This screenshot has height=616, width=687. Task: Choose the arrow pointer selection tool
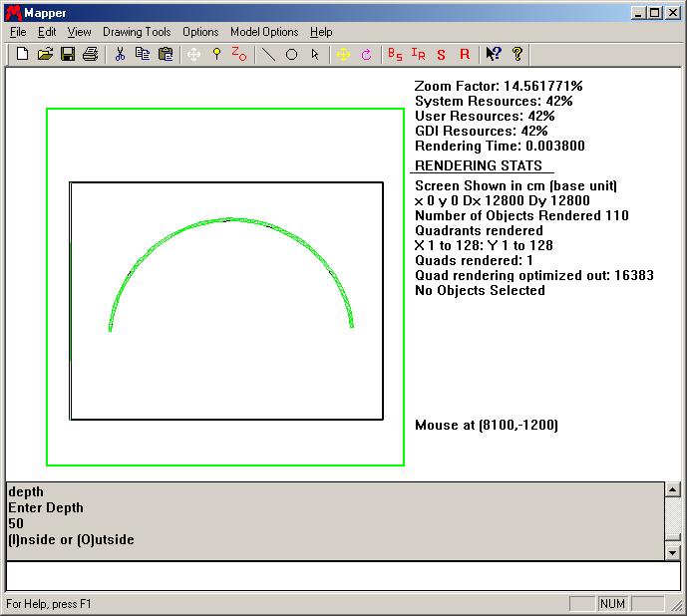coord(314,54)
